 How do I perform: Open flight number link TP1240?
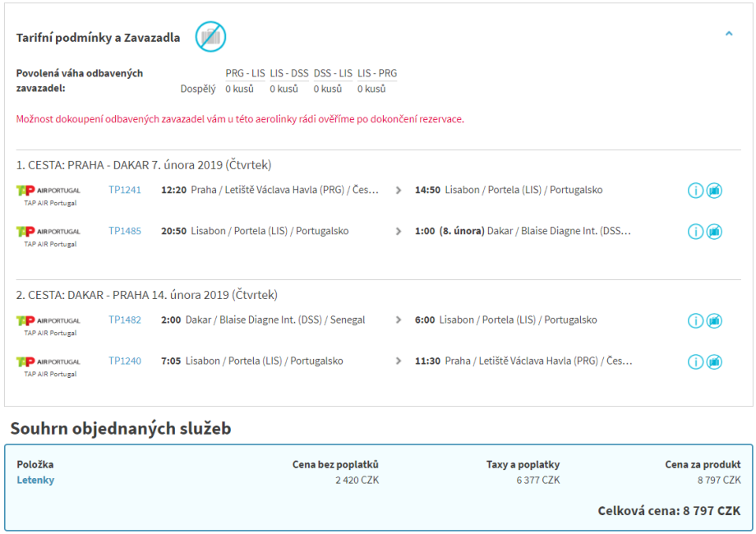click(125, 361)
